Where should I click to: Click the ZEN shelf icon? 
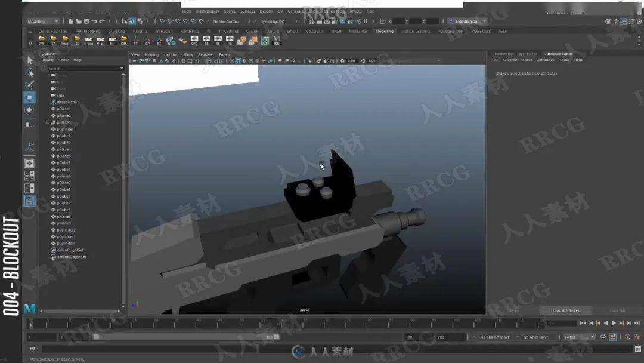pos(277,40)
